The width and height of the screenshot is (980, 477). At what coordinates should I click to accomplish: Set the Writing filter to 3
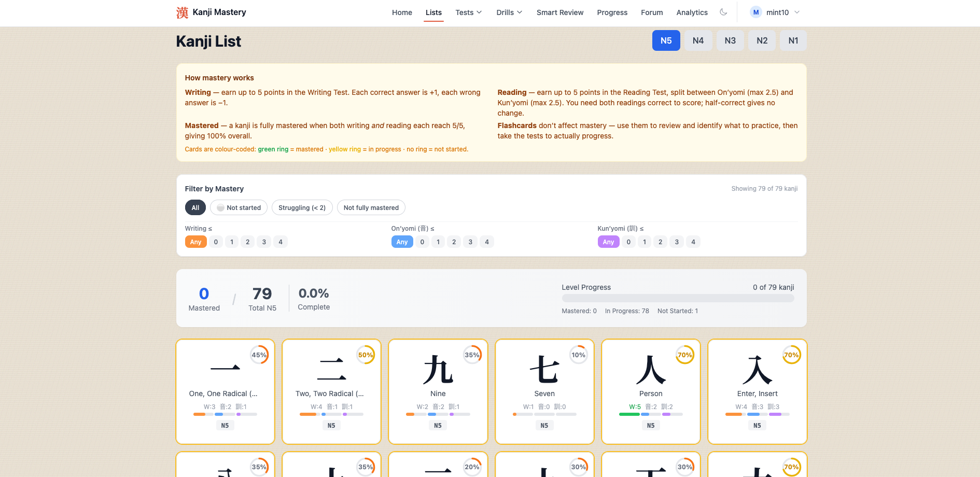coord(264,242)
